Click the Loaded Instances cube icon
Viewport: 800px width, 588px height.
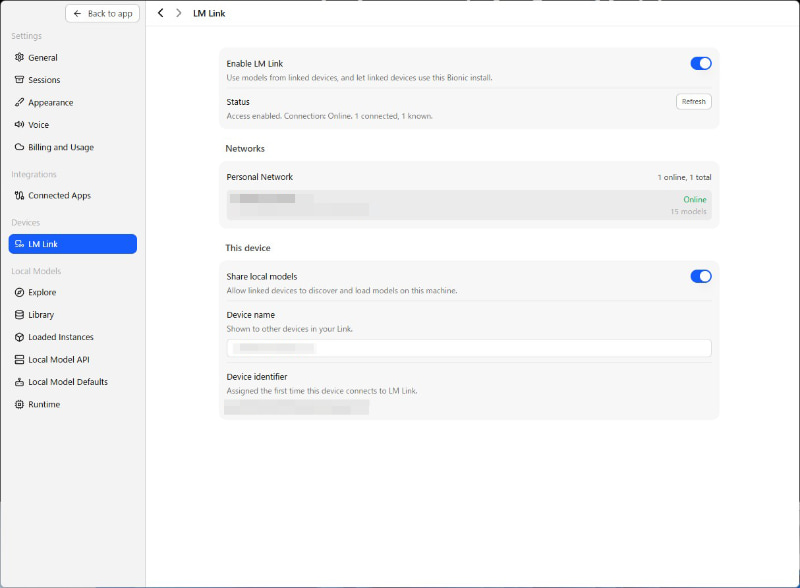[19, 337]
